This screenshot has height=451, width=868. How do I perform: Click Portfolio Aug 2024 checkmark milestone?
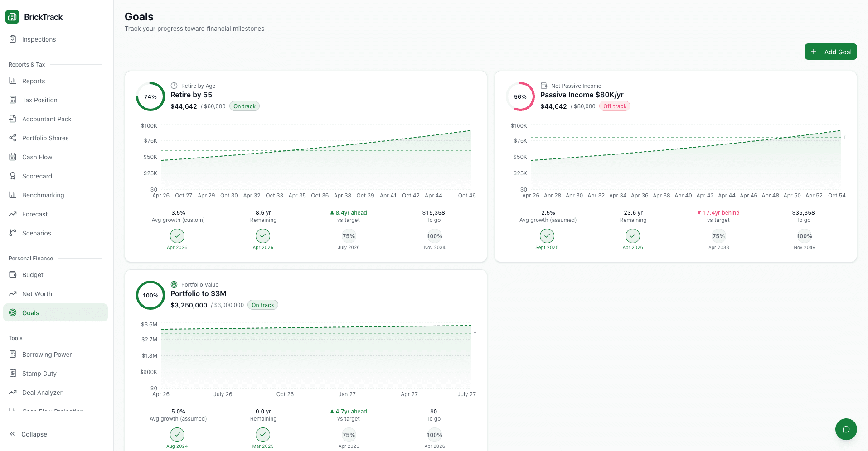point(177,435)
